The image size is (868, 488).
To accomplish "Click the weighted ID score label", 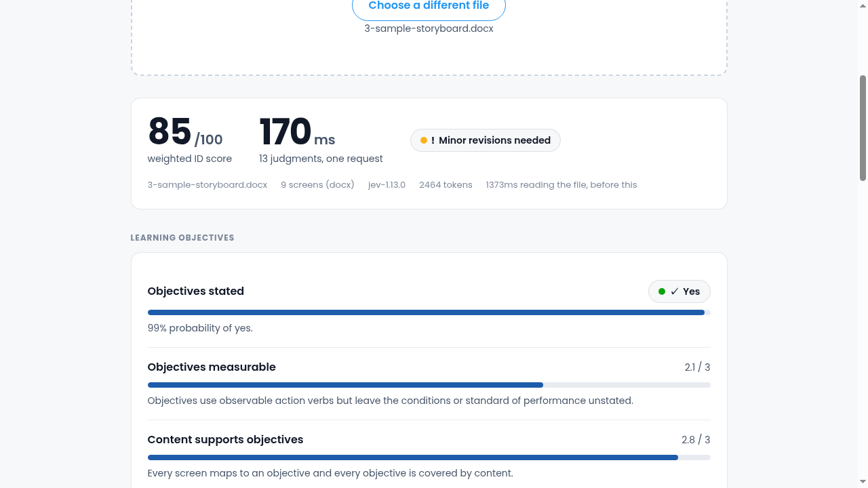I will (x=190, y=159).
